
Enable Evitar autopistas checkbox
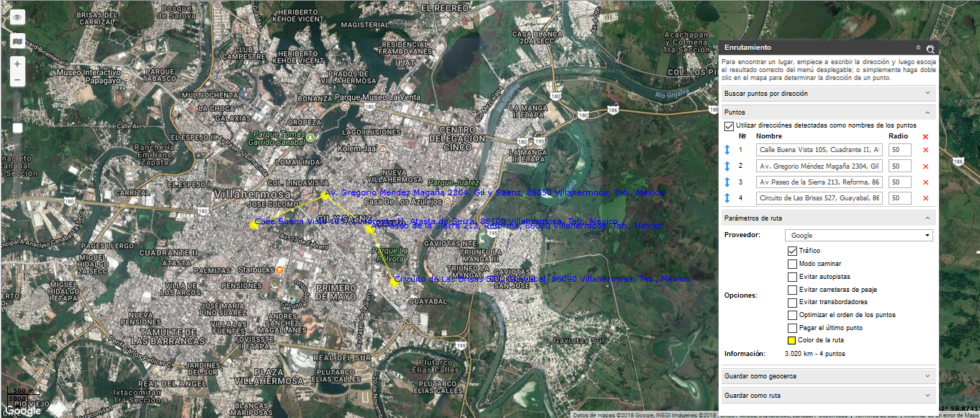[792, 277]
